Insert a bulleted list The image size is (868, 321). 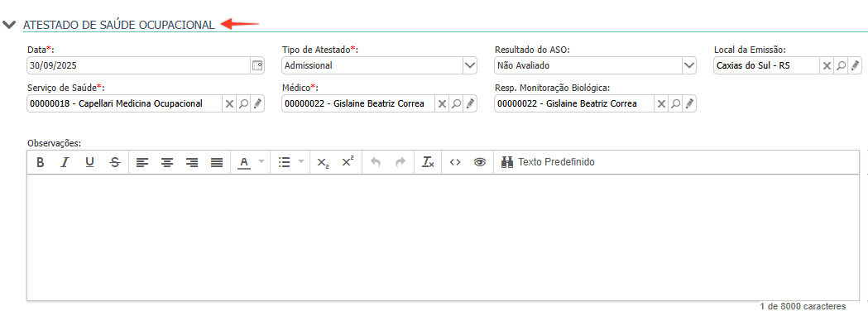coord(285,162)
